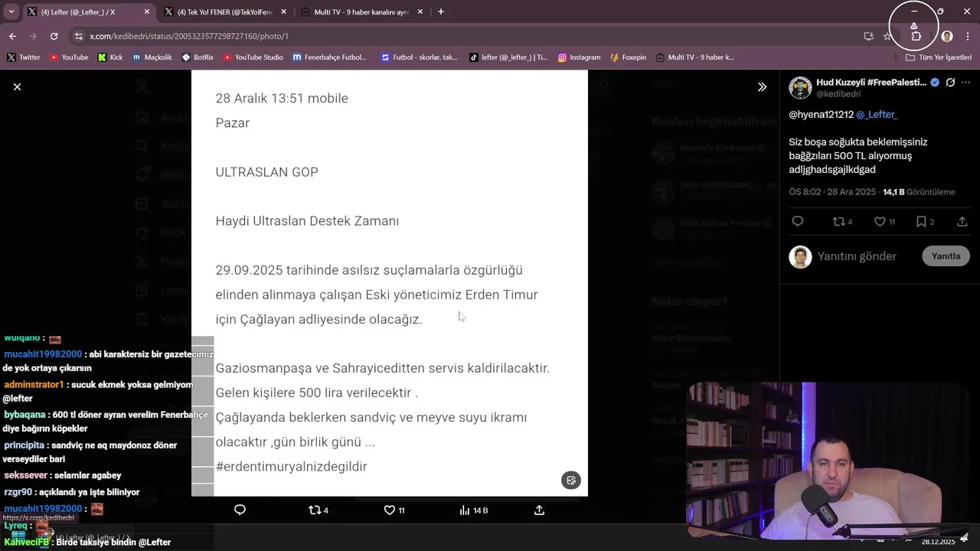Click the install app icon in address bar
Screen dimensions: 980x551
tap(868, 36)
